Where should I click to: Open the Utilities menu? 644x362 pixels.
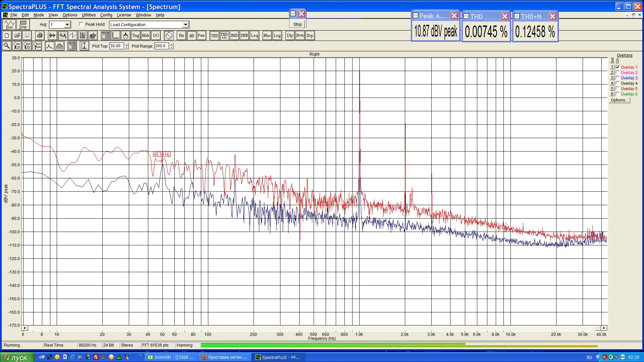pos(89,15)
